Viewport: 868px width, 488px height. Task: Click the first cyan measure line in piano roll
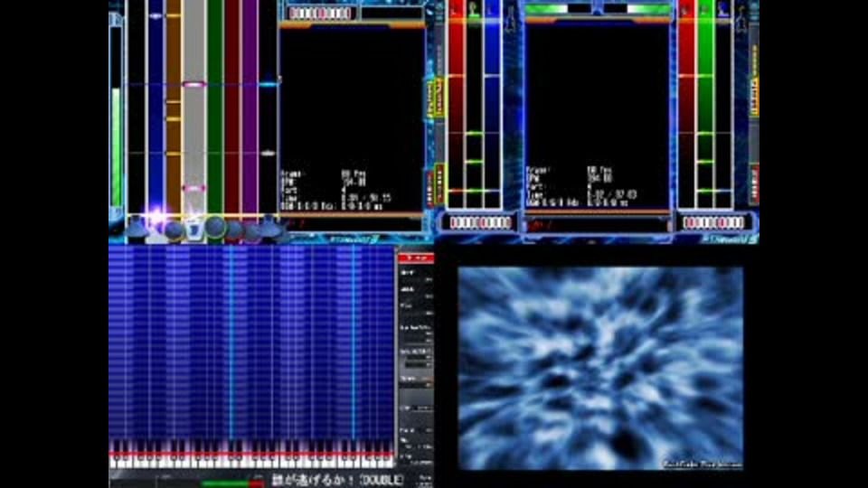(231, 342)
